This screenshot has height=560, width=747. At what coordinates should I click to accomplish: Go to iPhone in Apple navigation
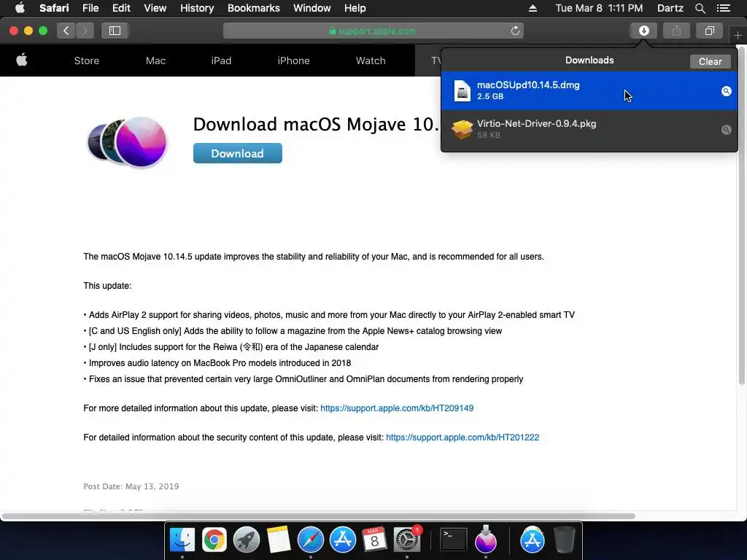click(x=293, y=61)
